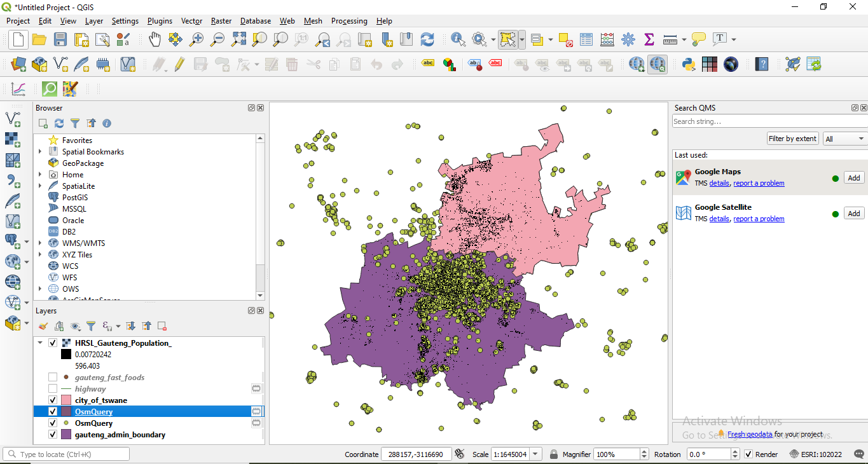Open the attribute table icon

click(x=586, y=39)
